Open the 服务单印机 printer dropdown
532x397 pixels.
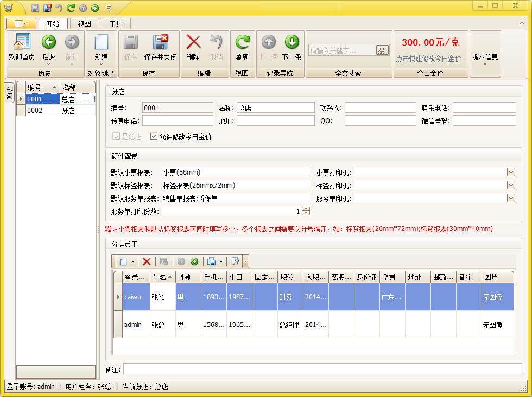tap(511, 198)
